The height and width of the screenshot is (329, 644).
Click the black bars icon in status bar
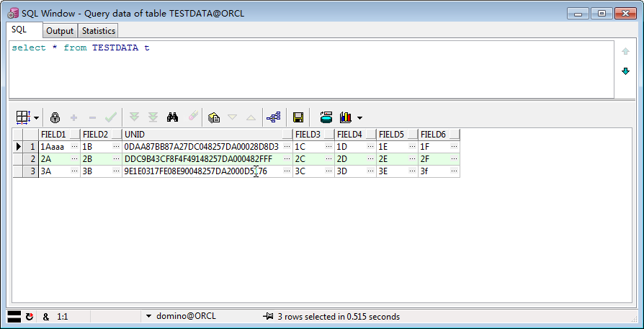(14, 316)
